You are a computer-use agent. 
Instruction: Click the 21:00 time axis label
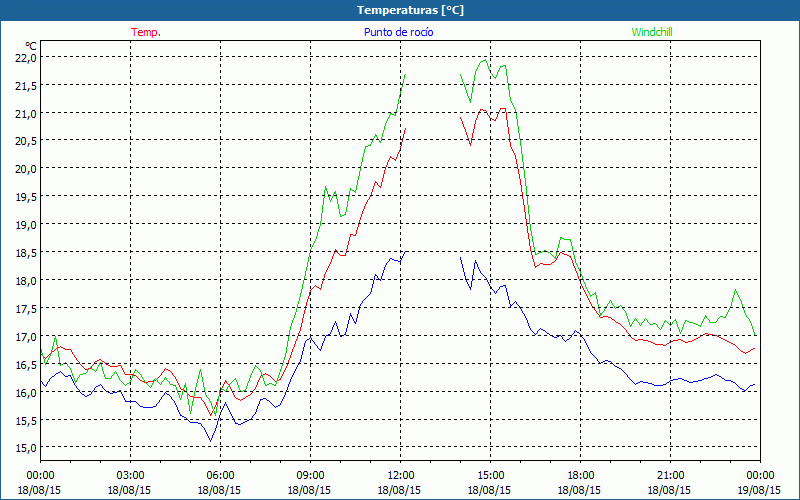670,476
